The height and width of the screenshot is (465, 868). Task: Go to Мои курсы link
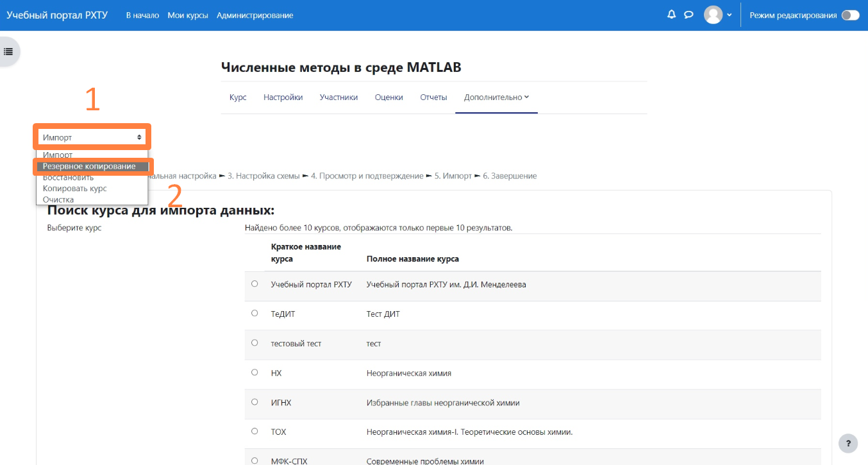pyautogui.click(x=188, y=15)
